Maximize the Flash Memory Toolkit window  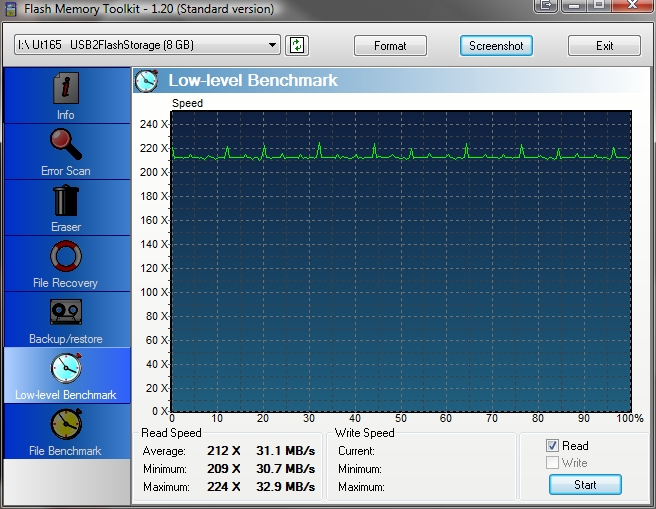[x=599, y=6]
